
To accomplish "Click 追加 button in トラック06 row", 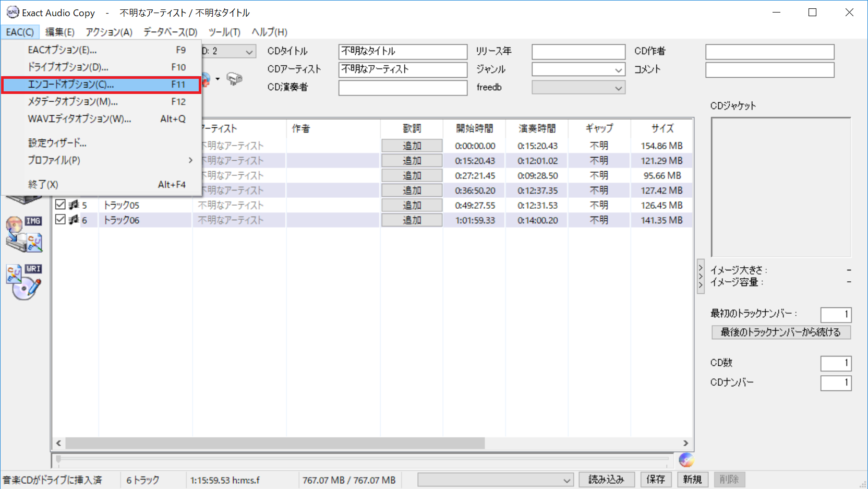I will point(412,220).
